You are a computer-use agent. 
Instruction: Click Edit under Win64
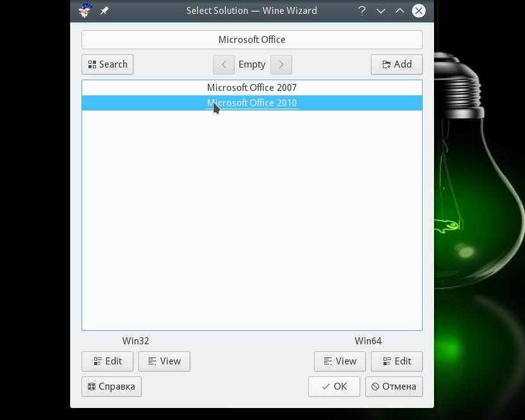(x=397, y=361)
